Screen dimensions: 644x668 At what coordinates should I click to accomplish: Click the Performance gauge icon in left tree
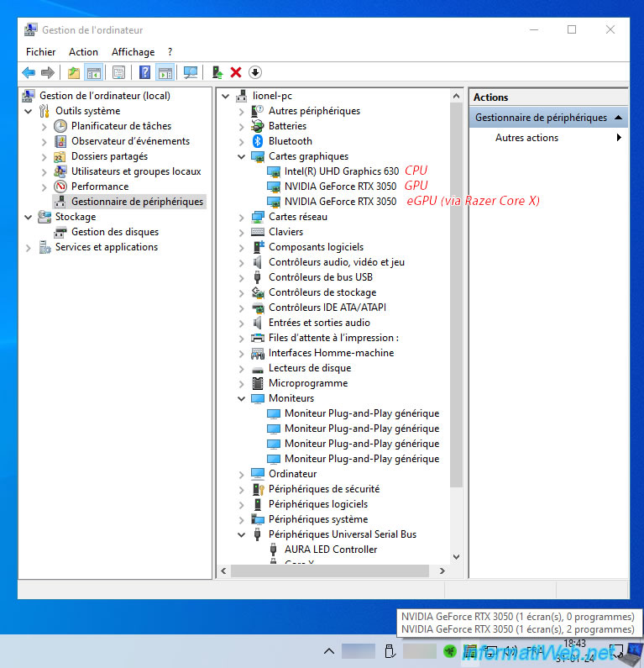pyautogui.click(x=60, y=187)
